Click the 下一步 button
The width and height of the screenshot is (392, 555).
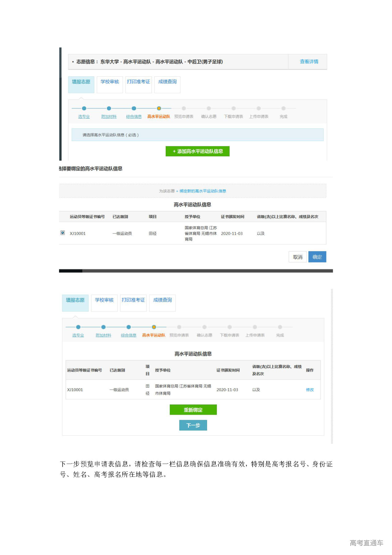tap(193, 425)
